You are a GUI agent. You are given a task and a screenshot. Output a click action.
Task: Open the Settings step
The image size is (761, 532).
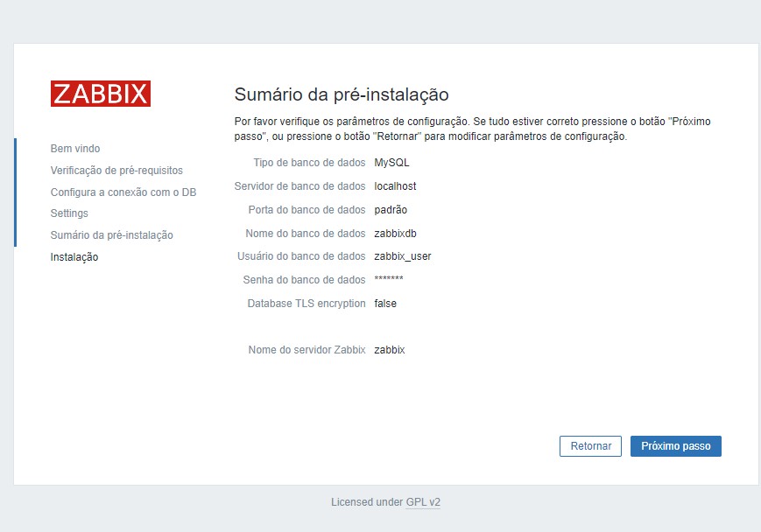70,213
